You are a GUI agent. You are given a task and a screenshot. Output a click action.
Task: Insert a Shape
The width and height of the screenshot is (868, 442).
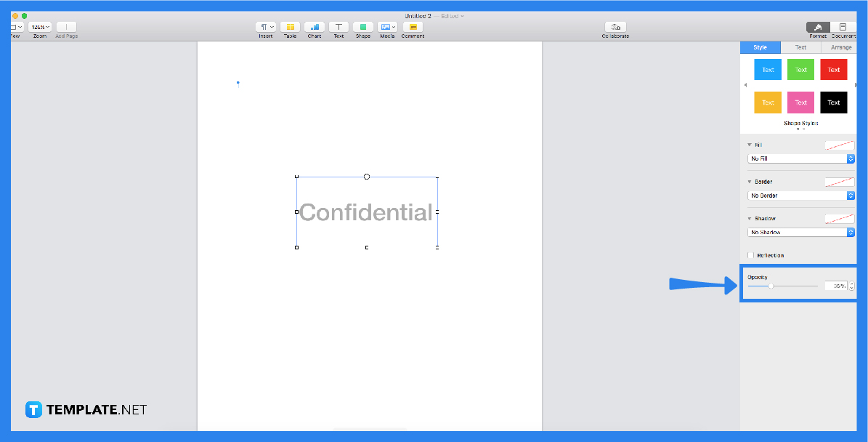click(362, 25)
